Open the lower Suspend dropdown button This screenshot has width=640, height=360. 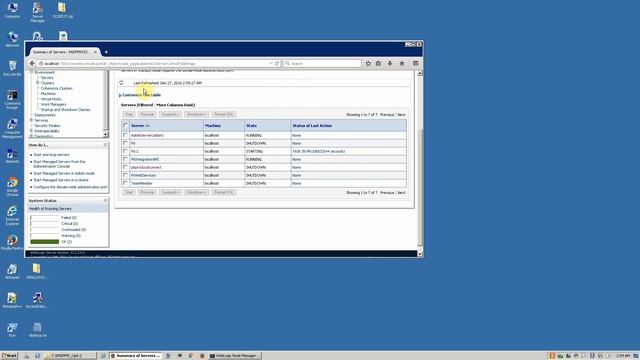[170, 192]
